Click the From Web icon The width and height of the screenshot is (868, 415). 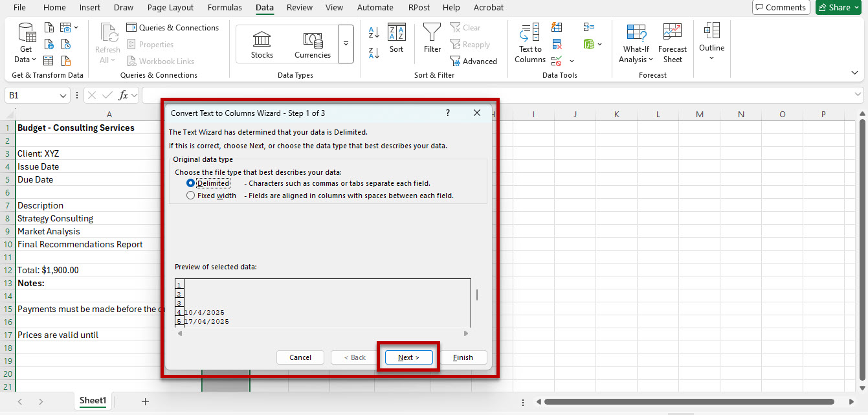point(49,45)
